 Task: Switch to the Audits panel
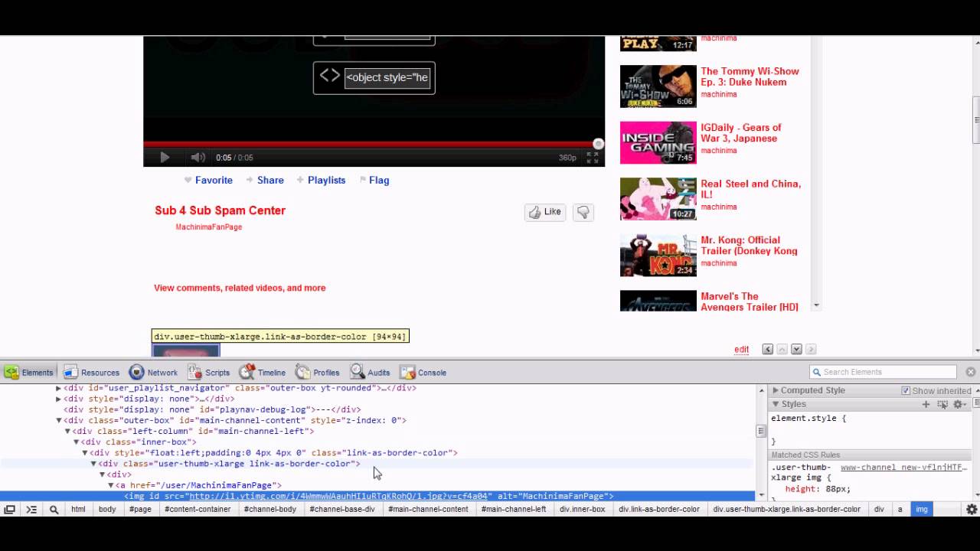(371, 373)
